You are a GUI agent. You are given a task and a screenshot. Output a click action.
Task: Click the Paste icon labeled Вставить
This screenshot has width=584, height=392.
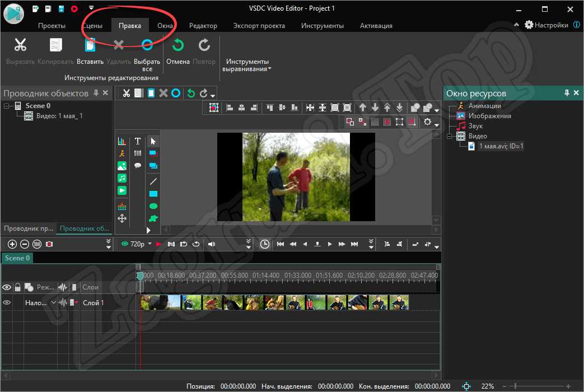90,45
